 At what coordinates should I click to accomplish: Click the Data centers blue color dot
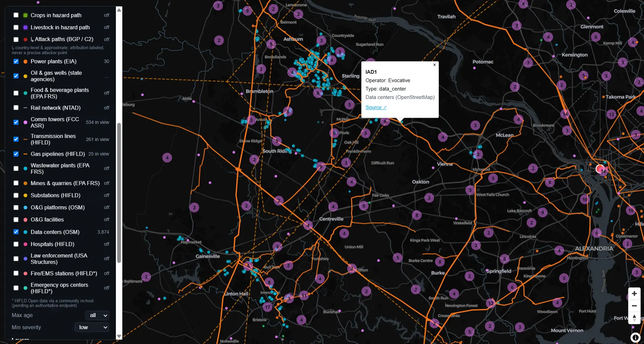25,232
